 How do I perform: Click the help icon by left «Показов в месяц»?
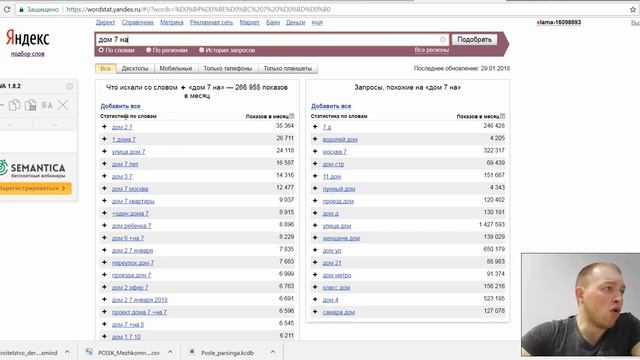pyautogui.click(x=291, y=116)
